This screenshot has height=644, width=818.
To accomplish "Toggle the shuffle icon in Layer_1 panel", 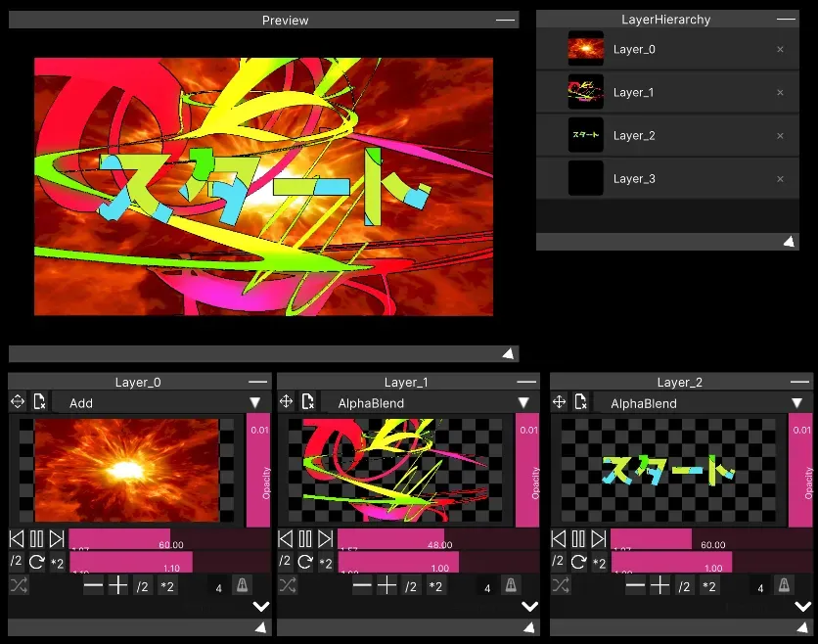I will [x=287, y=585].
